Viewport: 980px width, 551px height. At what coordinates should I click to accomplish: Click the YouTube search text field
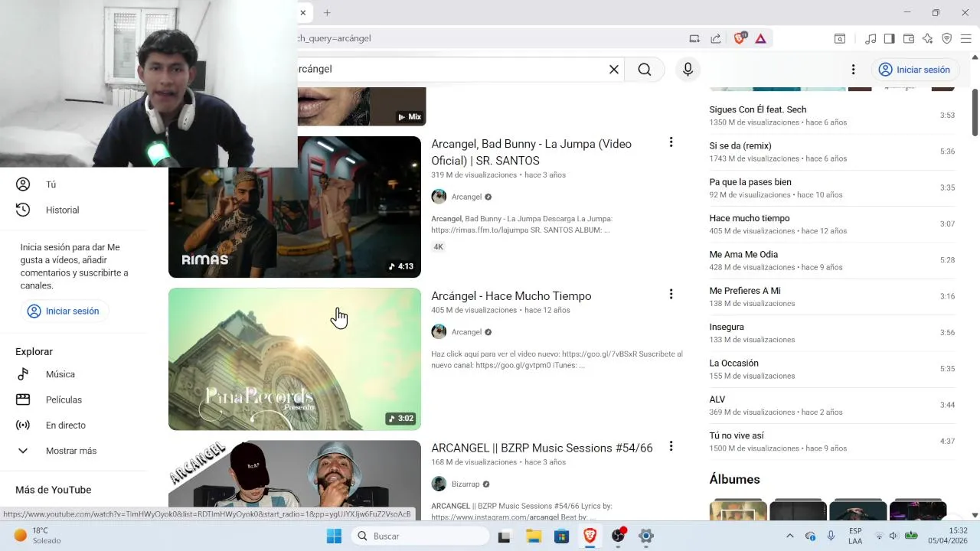(450, 70)
